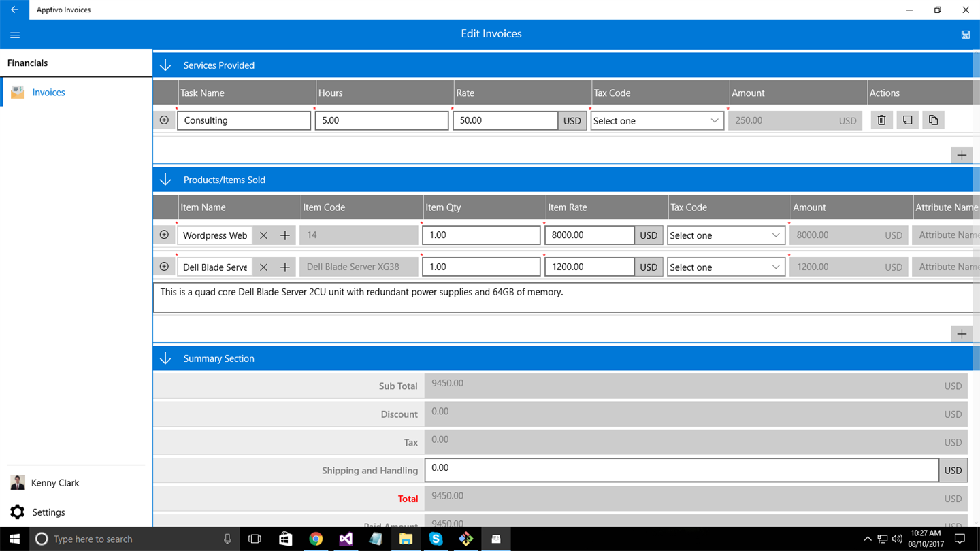The image size is (980, 551).
Task: Open Settings via the gear icon
Action: pyautogui.click(x=18, y=512)
